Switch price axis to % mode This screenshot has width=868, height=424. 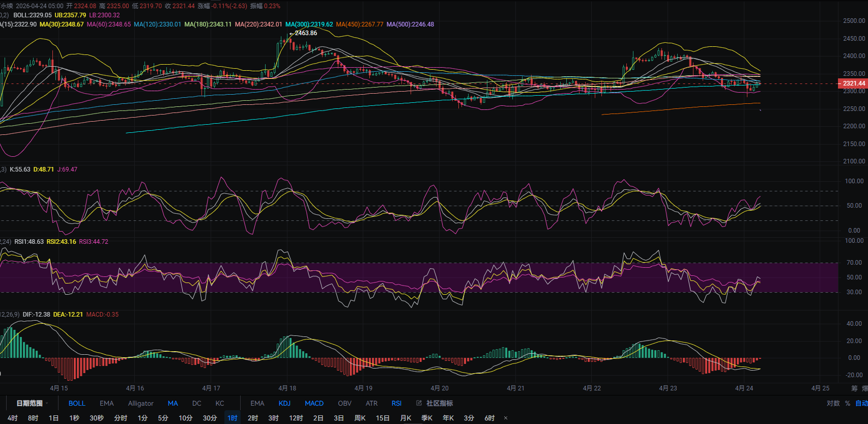coord(848,403)
